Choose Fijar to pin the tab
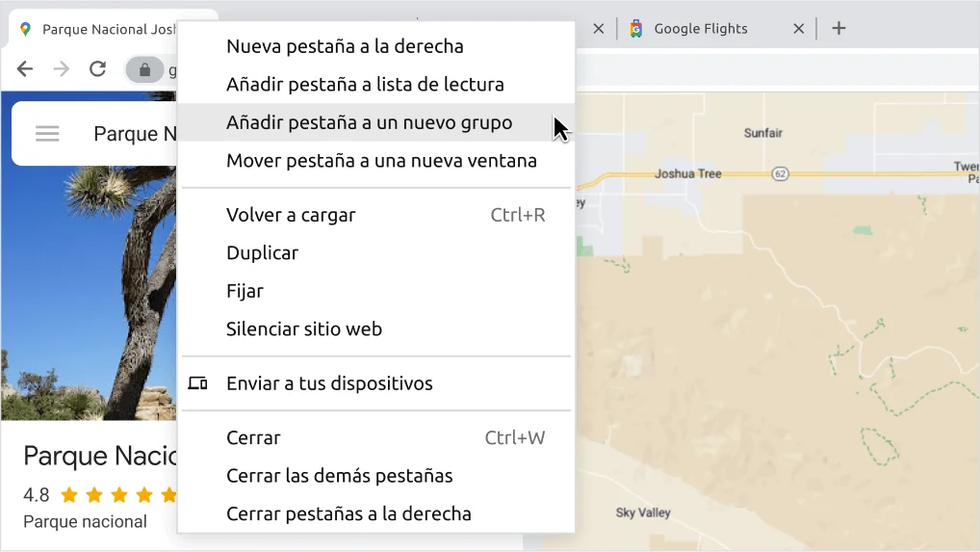This screenshot has height=552, width=980. pos(375,291)
